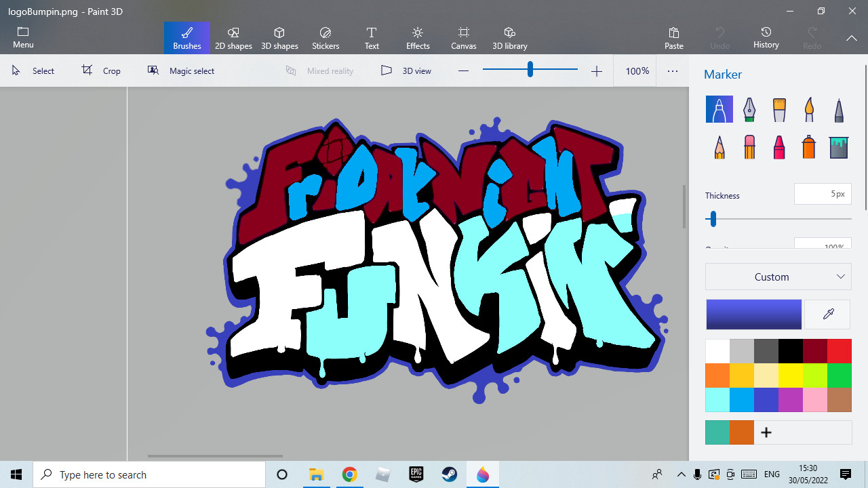Activate Magic select
Image resolution: width=868 pixels, height=488 pixels.
[181, 70]
